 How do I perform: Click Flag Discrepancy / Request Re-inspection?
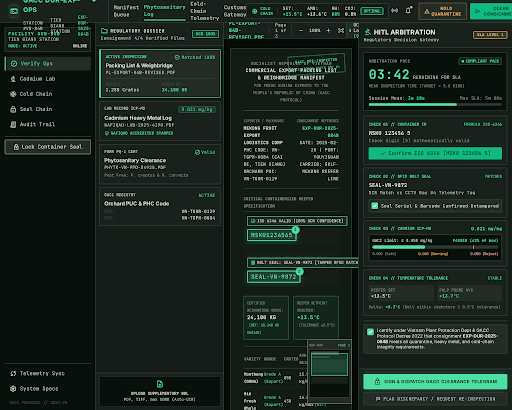tap(435, 399)
